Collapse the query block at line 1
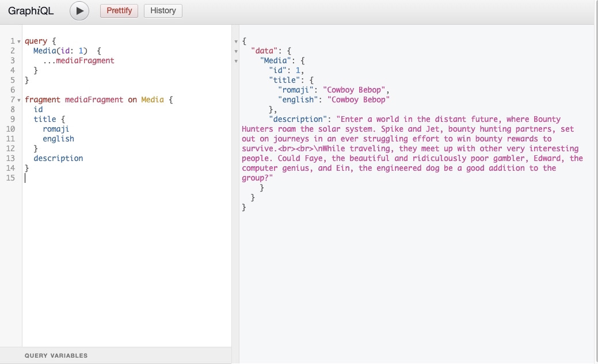The image size is (598, 364). coord(18,41)
